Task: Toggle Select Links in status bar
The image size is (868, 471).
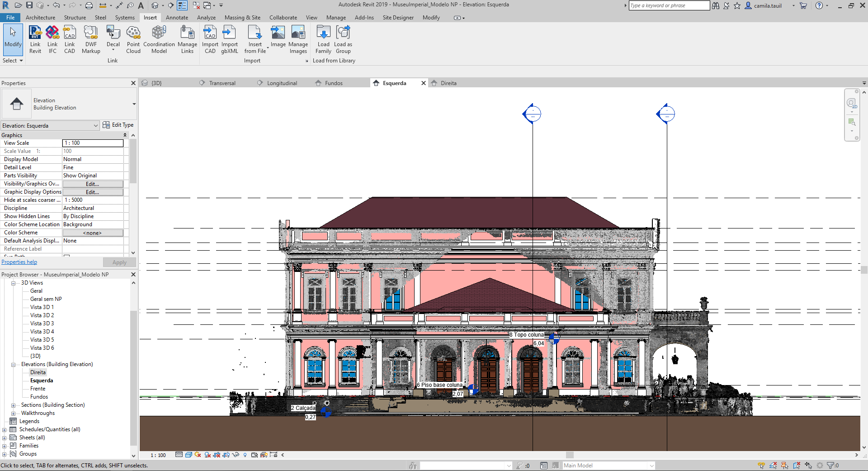Action: pos(761,466)
